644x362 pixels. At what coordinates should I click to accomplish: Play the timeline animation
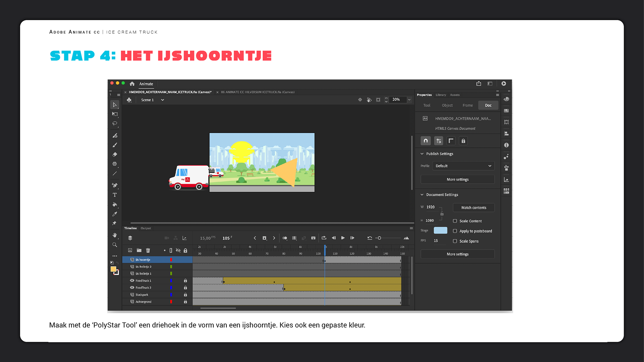coord(343,238)
